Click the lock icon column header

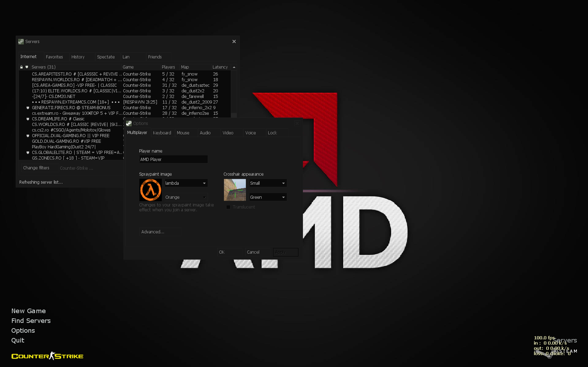tap(21, 67)
